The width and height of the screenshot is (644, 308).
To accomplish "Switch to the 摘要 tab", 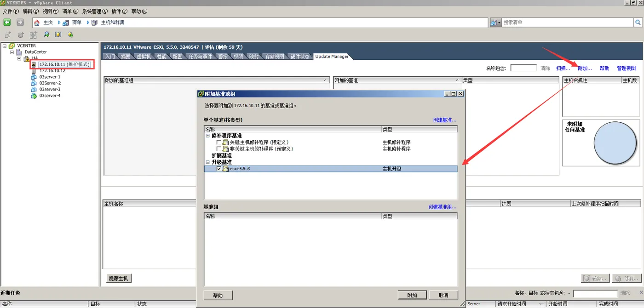I will point(126,57).
